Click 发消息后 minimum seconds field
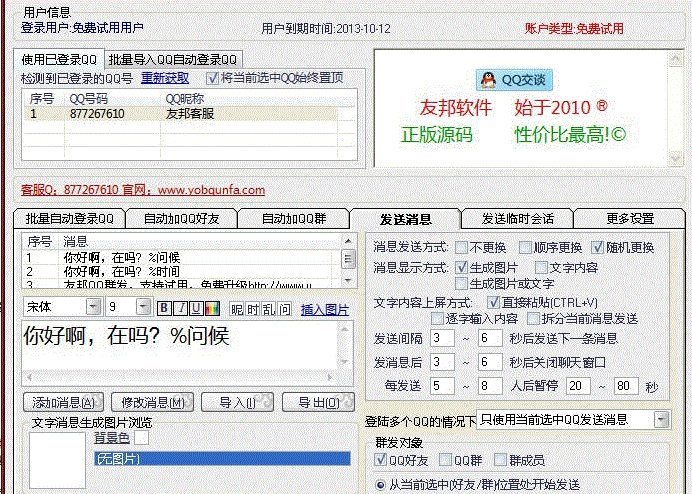 443,362
